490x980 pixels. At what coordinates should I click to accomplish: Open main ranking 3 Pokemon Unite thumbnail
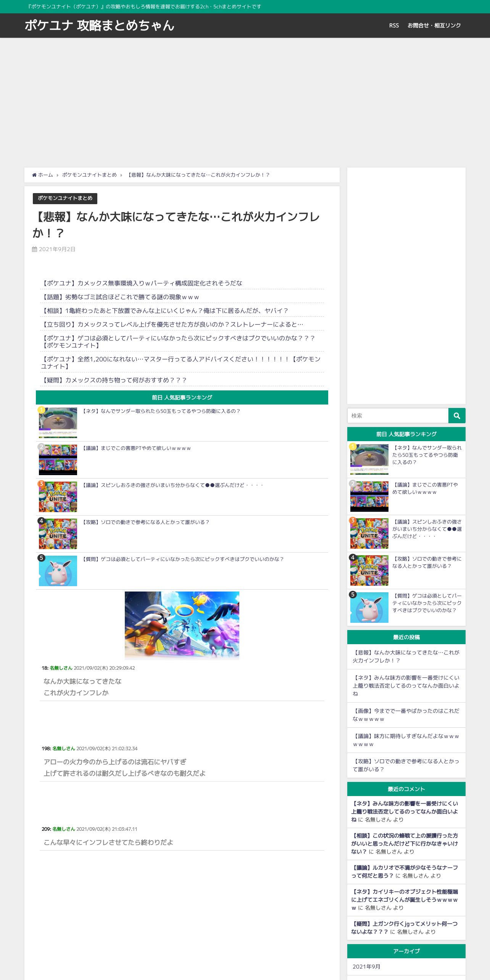click(x=58, y=497)
